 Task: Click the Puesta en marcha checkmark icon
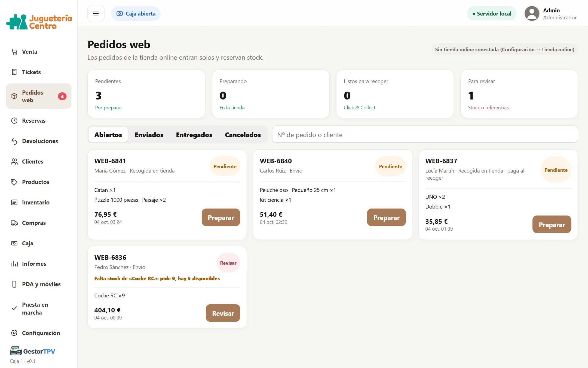pos(14,309)
